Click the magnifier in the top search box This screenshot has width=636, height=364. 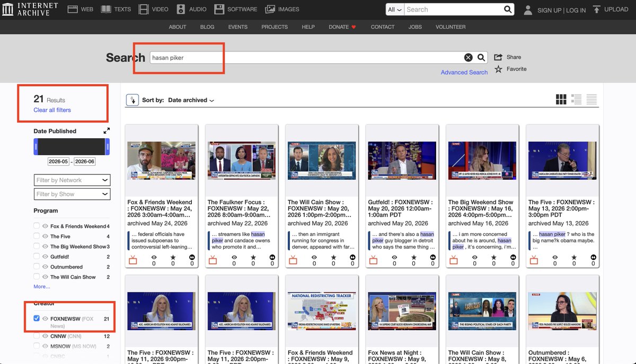pyautogui.click(x=508, y=10)
